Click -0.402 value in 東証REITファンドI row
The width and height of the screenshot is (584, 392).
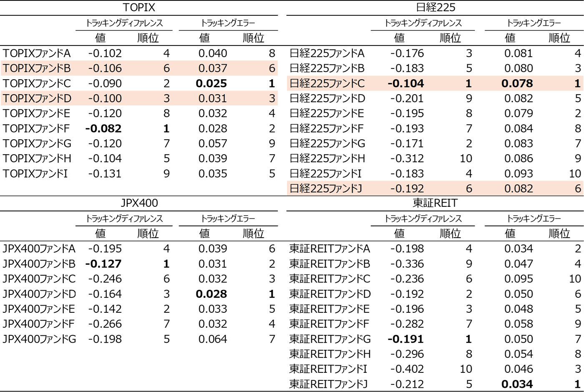tap(407, 369)
